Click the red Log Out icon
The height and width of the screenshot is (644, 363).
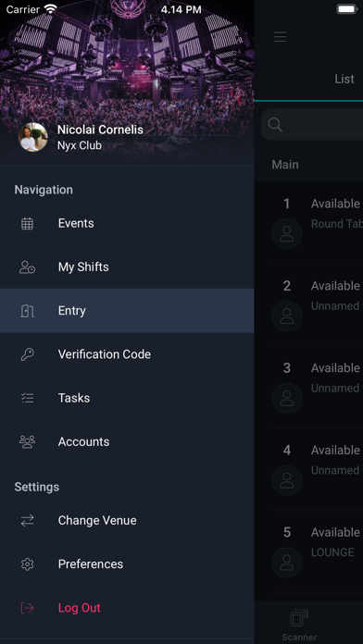[27, 608]
